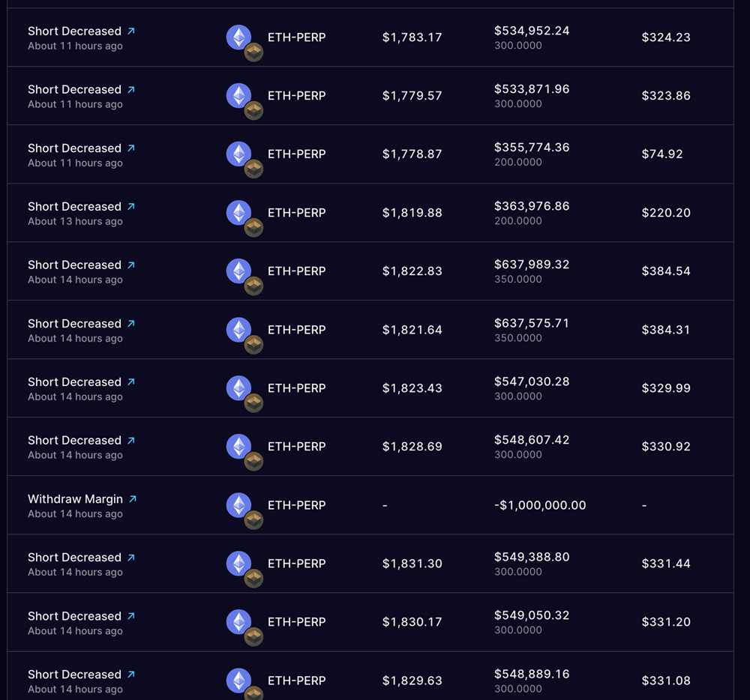
Task: Click external link arrow beside $1,778.87 trade
Action: pos(131,148)
